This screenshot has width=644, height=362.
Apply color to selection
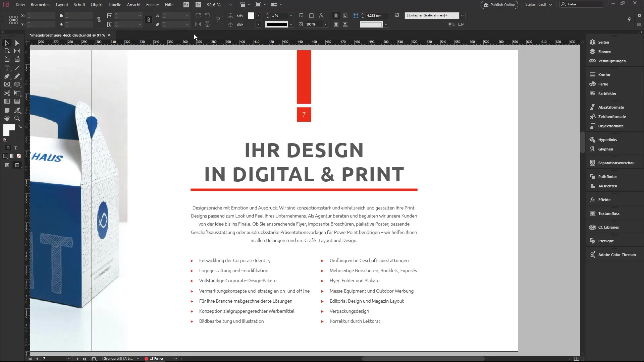pyautogui.click(x=5, y=156)
